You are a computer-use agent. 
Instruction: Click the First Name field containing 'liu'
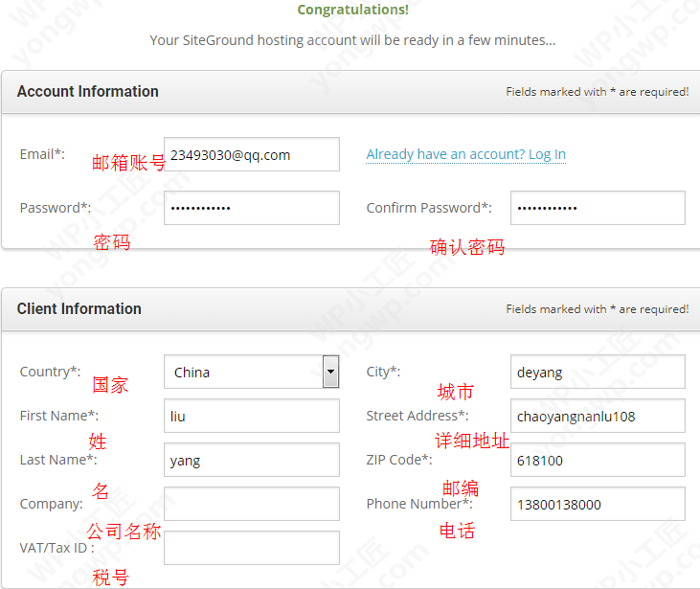click(x=251, y=416)
